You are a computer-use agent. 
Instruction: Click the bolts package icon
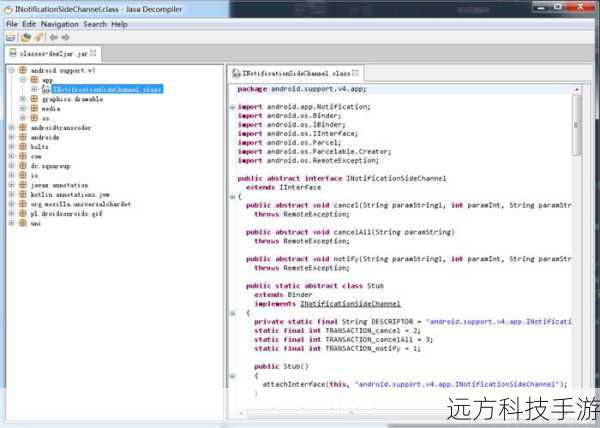point(23,147)
